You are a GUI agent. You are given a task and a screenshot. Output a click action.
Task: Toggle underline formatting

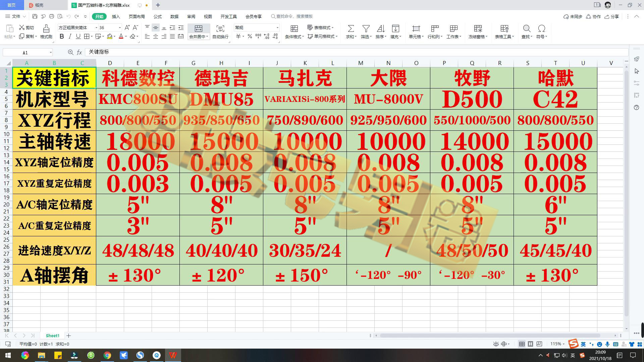click(x=78, y=37)
